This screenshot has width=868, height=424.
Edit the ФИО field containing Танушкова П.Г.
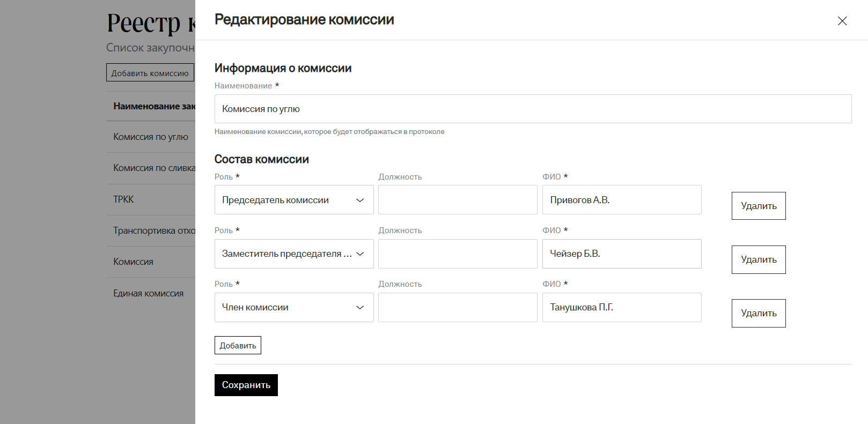(x=621, y=307)
